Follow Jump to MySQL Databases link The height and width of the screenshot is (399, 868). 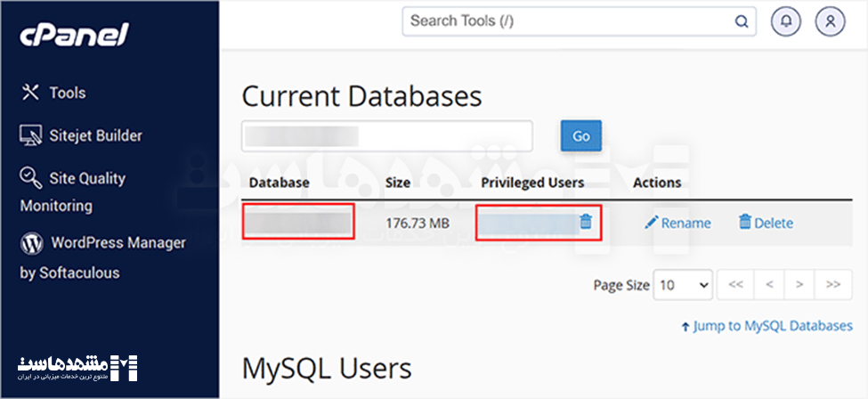(x=772, y=326)
